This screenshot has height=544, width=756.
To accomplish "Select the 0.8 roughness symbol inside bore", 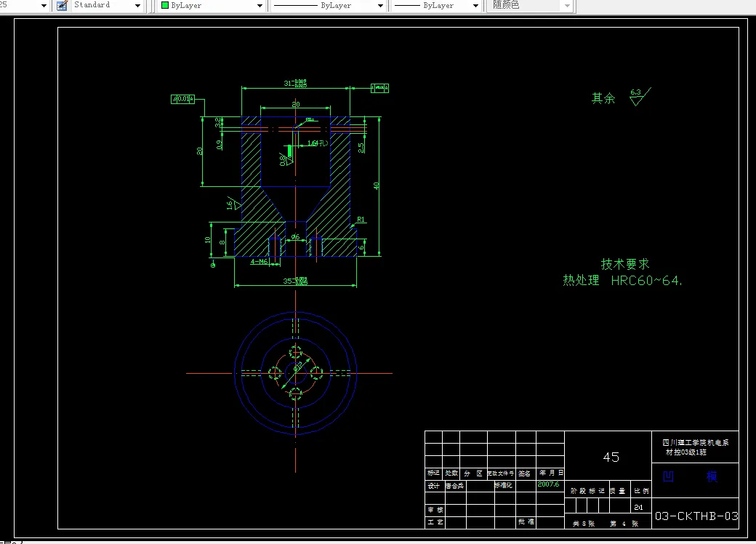I will click(x=286, y=159).
